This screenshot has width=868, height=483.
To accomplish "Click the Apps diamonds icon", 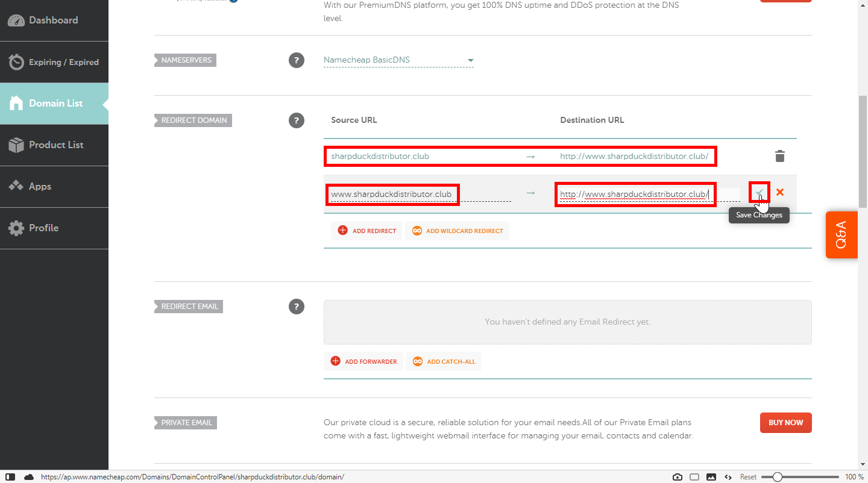I will 16,186.
